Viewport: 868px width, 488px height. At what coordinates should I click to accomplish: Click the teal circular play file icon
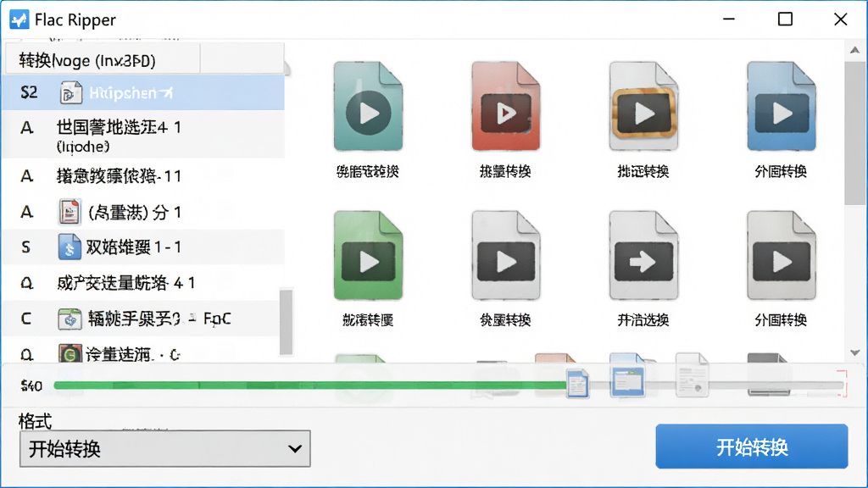[x=368, y=106]
